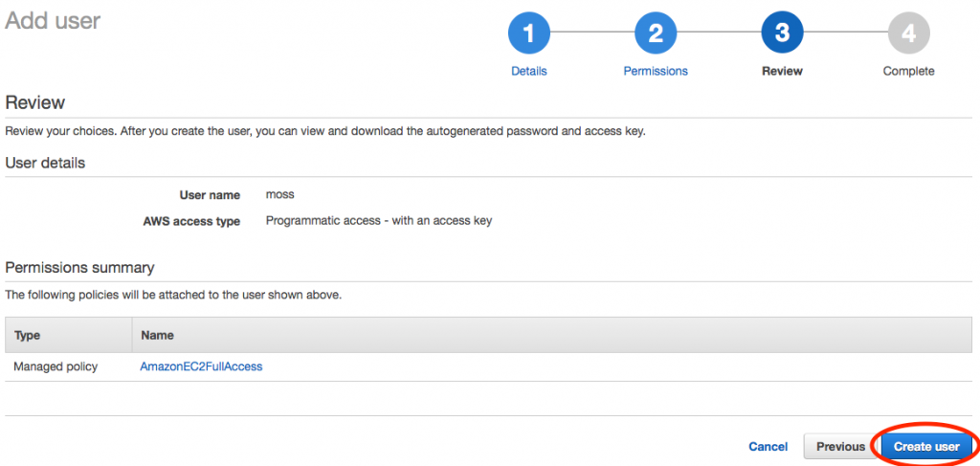Select the Complete step label
This screenshot has width=980, height=466.
(909, 71)
